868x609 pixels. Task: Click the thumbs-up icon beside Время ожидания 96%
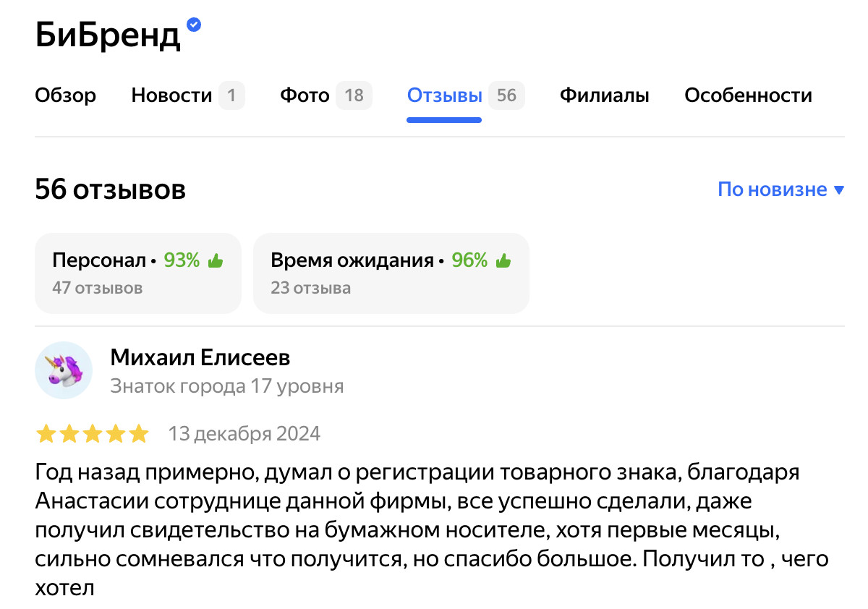[x=503, y=261]
